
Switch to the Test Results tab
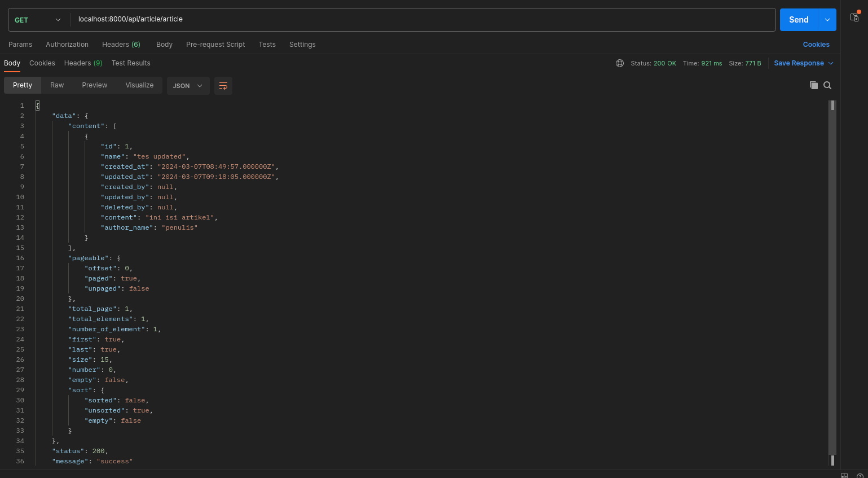[131, 63]
